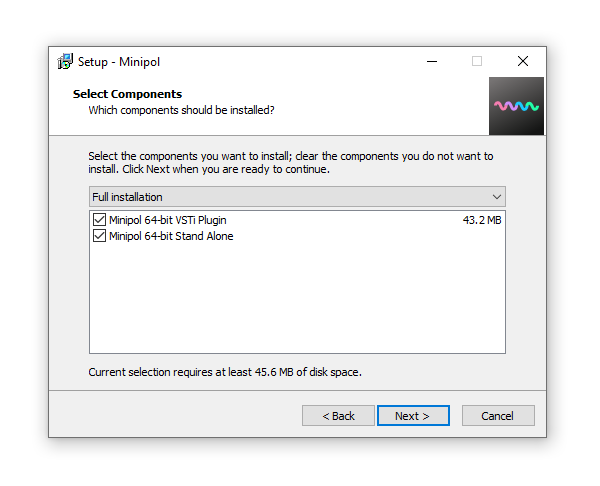Go back with the Back button
The image size is (600, 486).
338,416
